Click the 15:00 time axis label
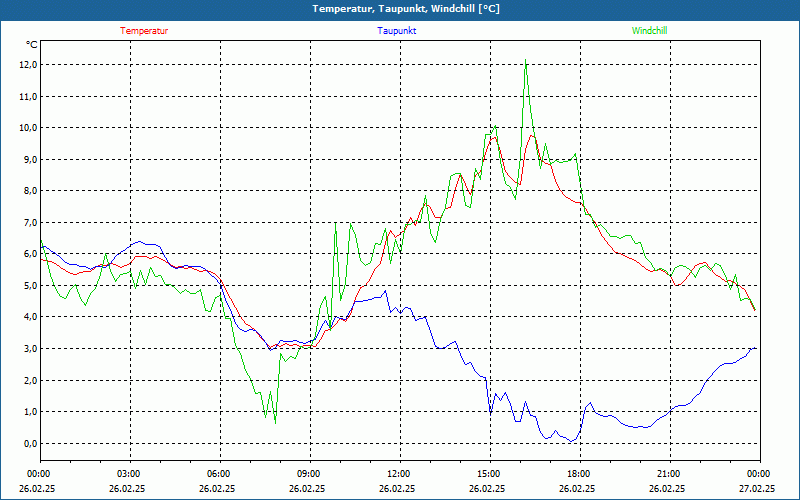 click(489, 474)
